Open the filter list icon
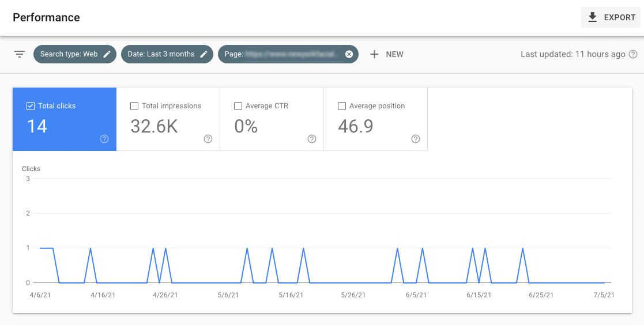This screenshot has height=325, width=644. tap(20, 54)
